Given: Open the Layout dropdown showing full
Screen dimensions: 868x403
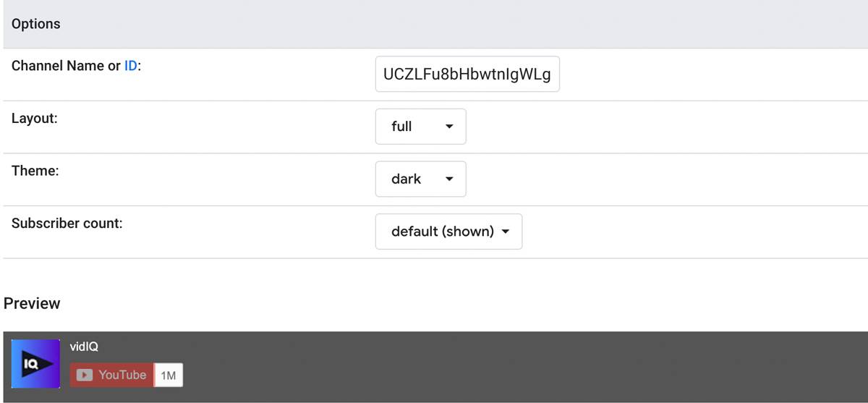Looking at the screenshot, I should 420,127.
